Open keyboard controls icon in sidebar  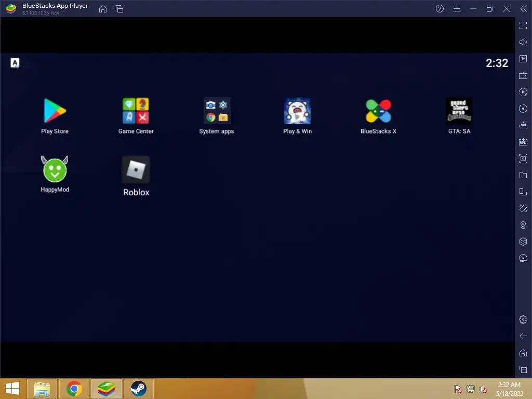[x=523, y=75]
